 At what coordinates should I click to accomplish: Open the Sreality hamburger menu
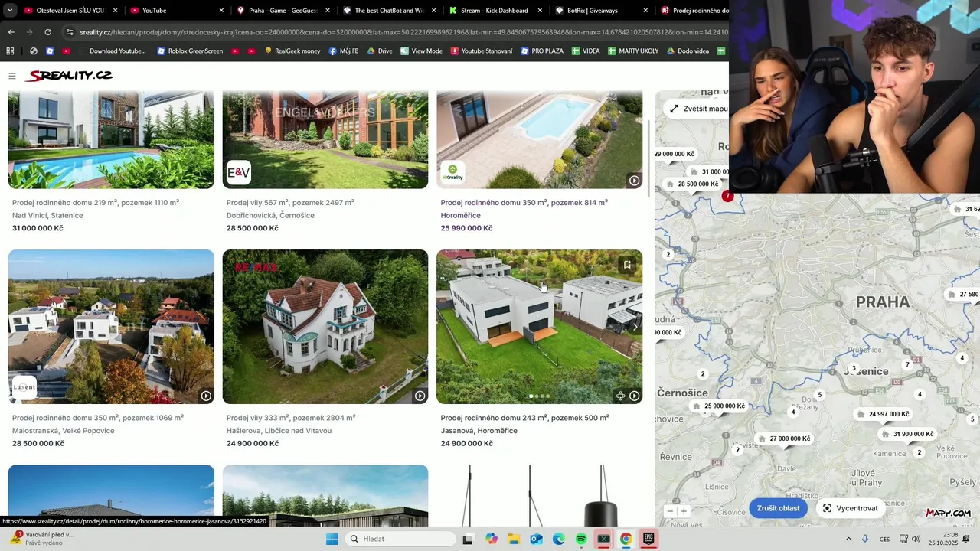12,76
